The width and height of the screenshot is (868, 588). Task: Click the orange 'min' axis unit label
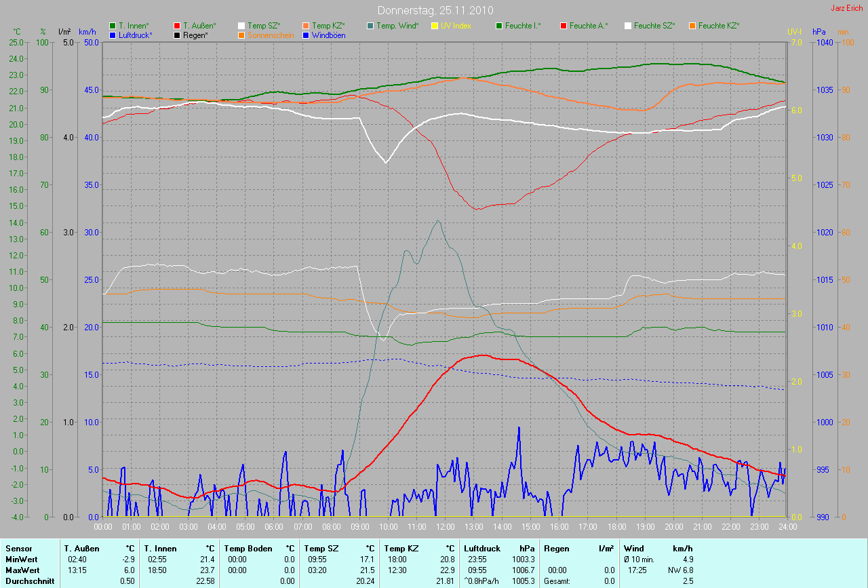(843, 32)
